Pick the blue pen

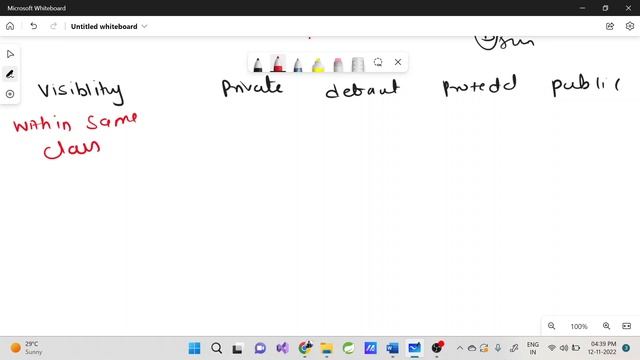298,64
